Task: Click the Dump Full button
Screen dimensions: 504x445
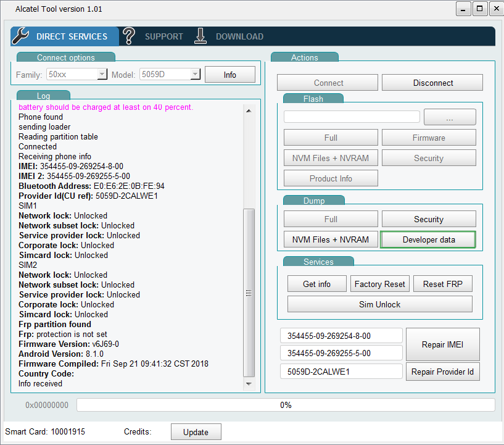Action: pyautogui.click(x=331, y=219)
